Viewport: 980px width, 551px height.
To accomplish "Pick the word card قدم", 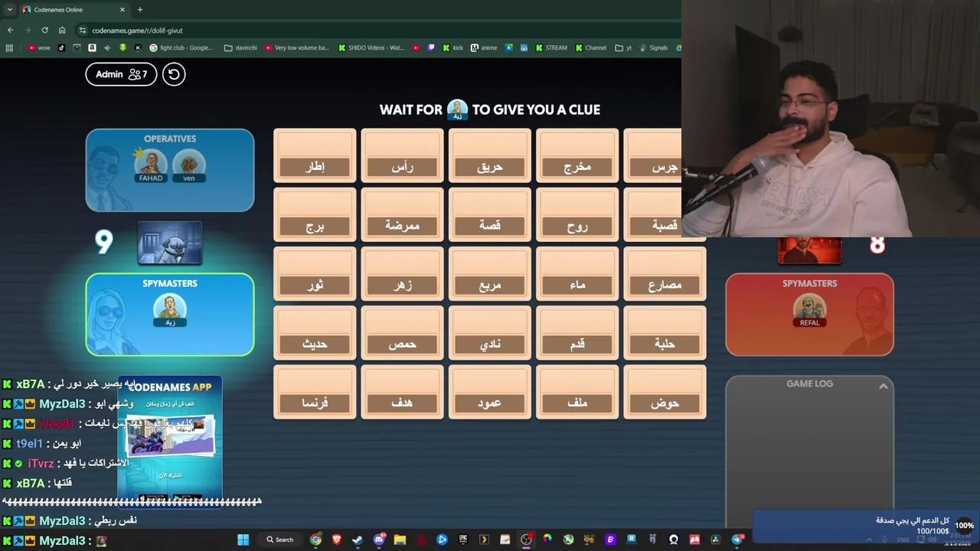I will [x=577, y=333].
